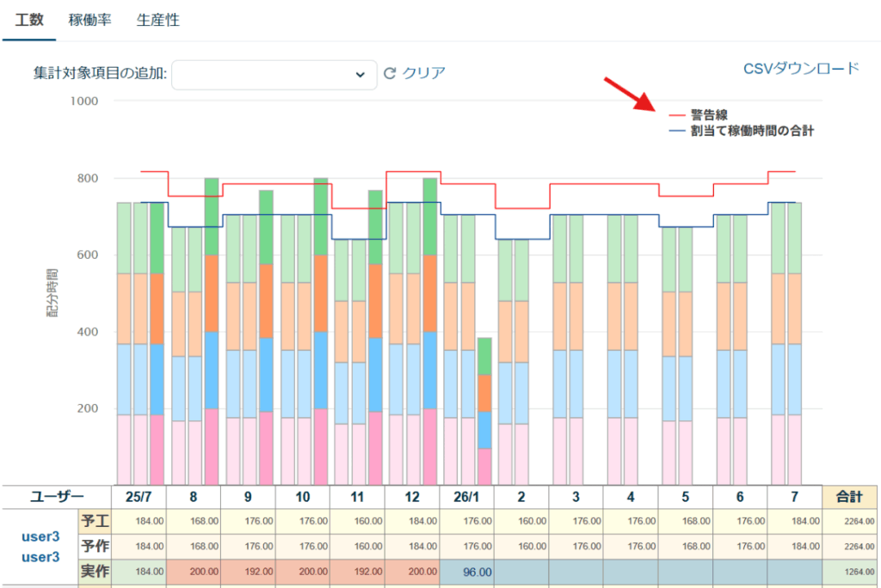Viewport: 881px width, 588px height.
Task: Click the 予工 row label
Action: pyautogui.click(x=94, y=521)
